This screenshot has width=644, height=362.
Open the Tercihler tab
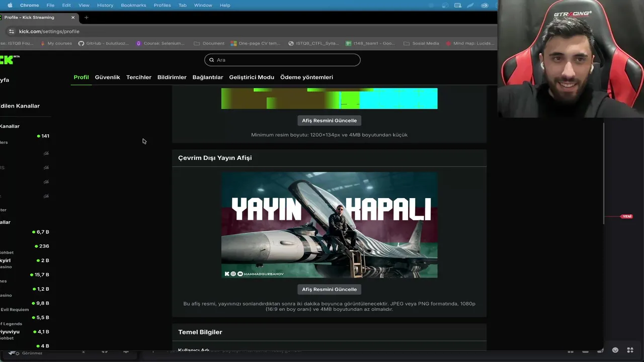click(139, 77)
